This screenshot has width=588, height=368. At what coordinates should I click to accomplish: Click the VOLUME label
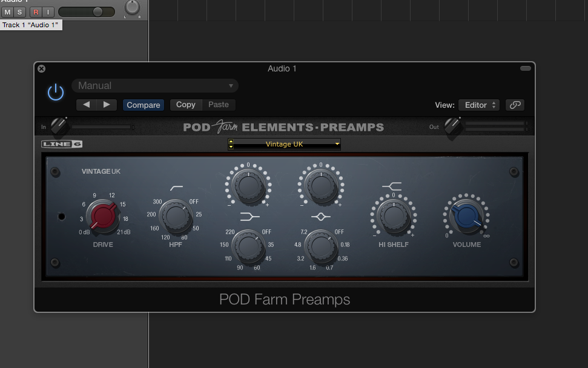(x=467, y=245)
